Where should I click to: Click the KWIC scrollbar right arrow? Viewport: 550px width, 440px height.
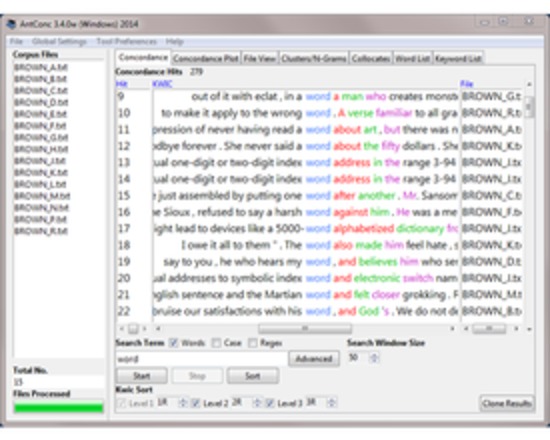[x=452, y=329]
